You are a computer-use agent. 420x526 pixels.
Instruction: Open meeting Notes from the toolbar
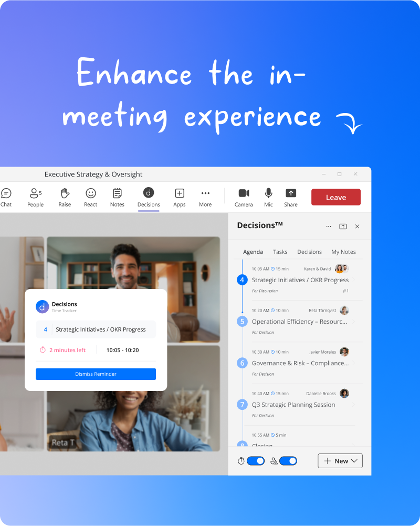117,197
